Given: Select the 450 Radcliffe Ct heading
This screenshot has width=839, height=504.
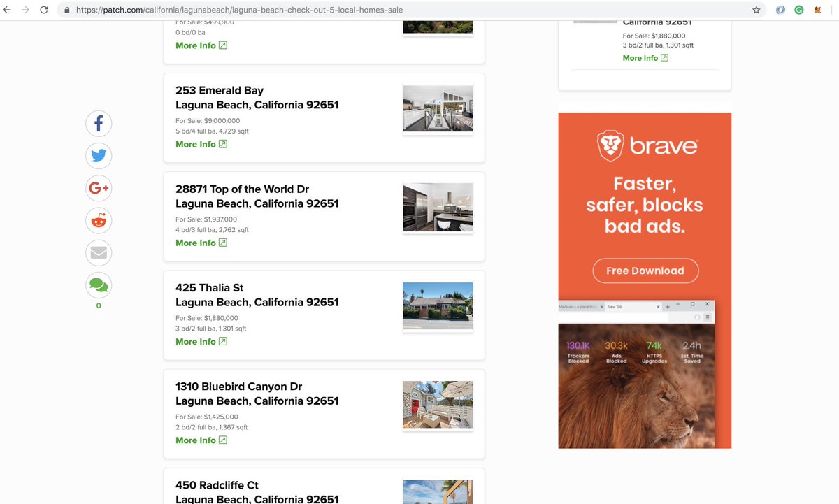Looking at the screenshot, I should (x=257, y=492).
